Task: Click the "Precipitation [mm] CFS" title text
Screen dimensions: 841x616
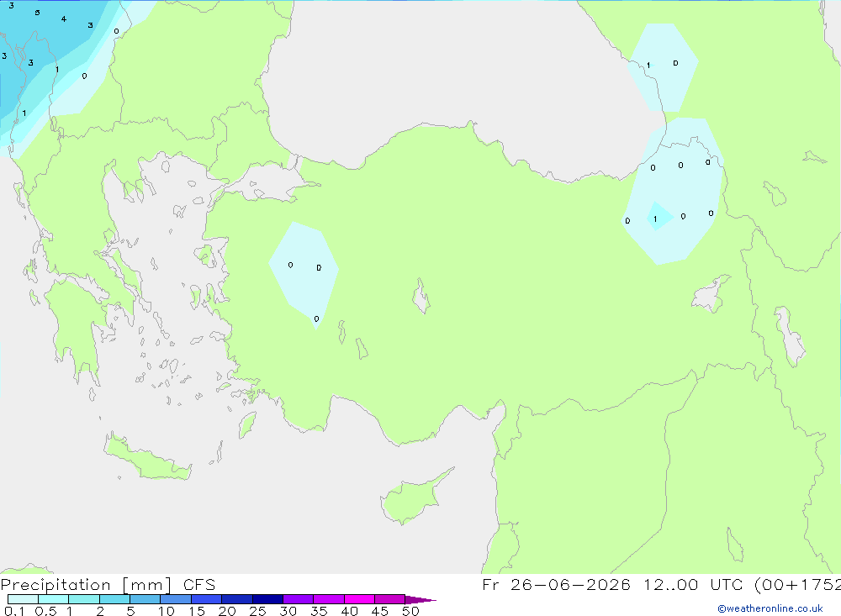Action: pos(108,584)
